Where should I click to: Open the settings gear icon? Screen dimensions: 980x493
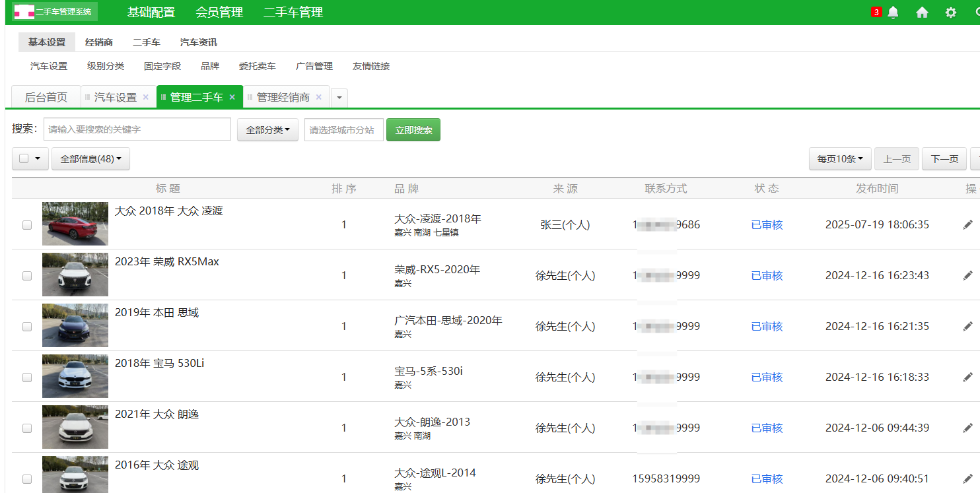[950, 13]
